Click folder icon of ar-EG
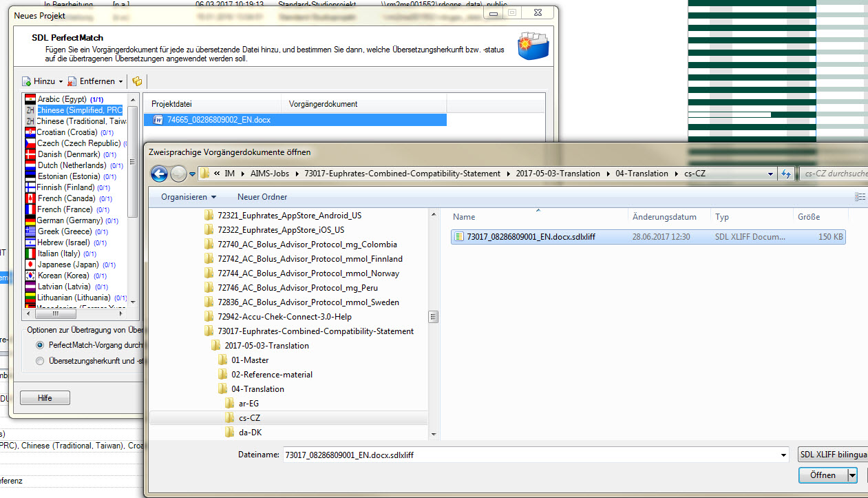Screen dimensions: 868x498 pos(231,404)
